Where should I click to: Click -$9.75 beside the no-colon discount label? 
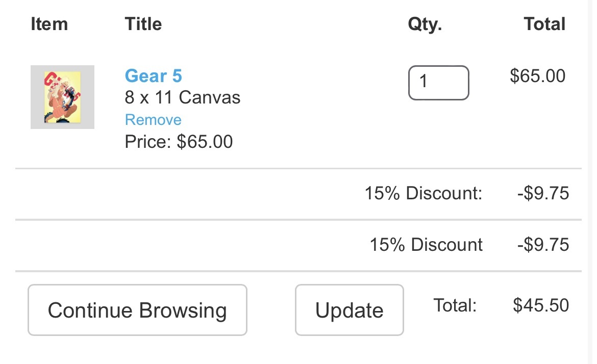543,245
